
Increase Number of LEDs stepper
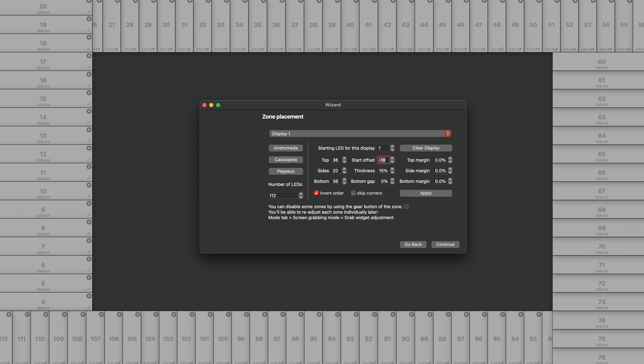pyautogui.click(x=301, y=194)
